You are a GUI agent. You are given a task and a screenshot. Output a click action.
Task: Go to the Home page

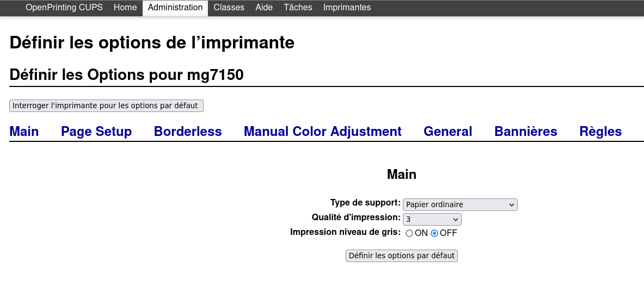[x=125, y=8]
